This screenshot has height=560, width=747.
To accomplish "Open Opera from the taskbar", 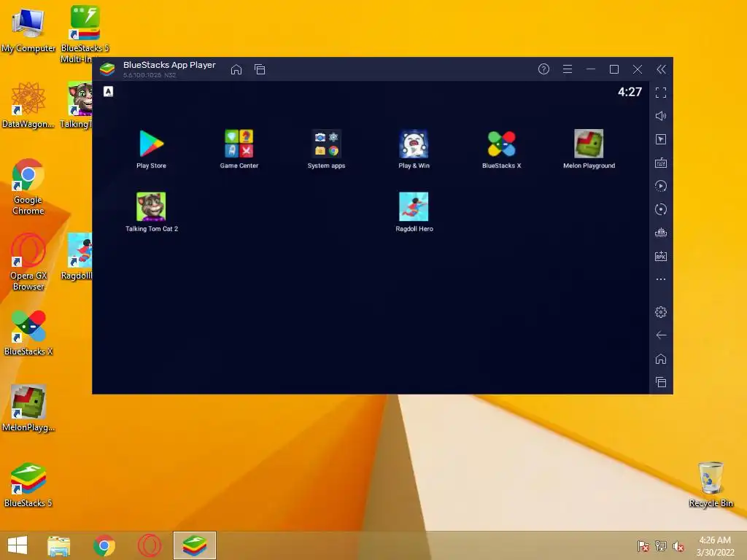I will coord(149,545).
